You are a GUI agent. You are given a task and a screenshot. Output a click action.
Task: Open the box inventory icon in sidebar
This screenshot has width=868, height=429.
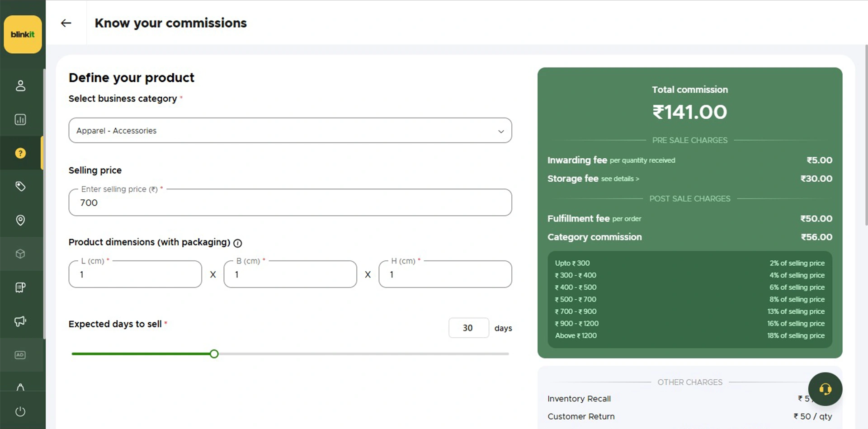click(20, 254)
